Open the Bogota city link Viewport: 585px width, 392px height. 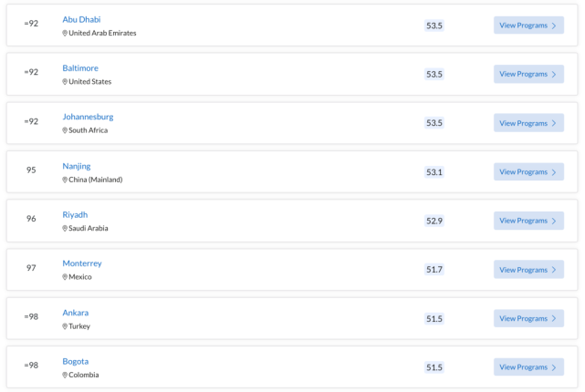(76, 361)
